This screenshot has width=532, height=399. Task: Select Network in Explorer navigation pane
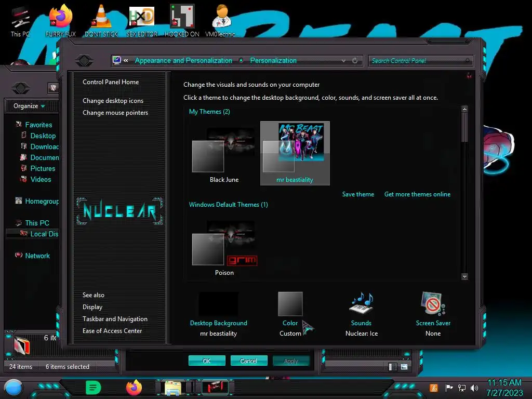33,256
